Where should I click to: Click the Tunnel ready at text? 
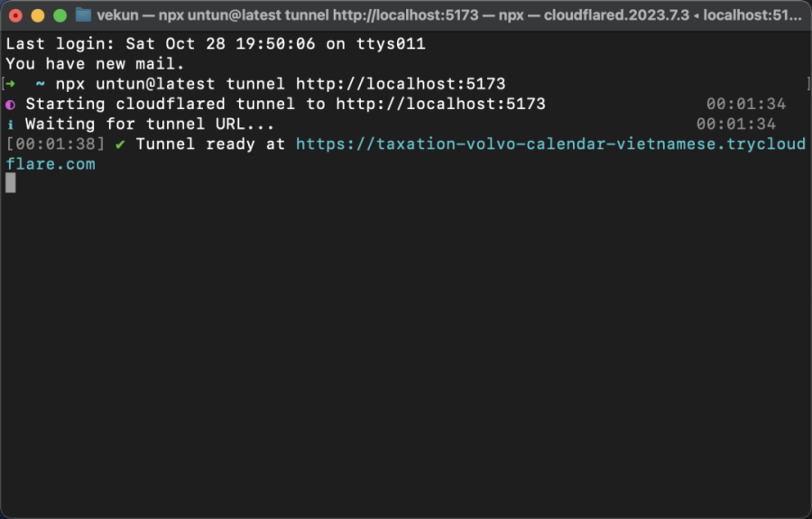(210, 144)
